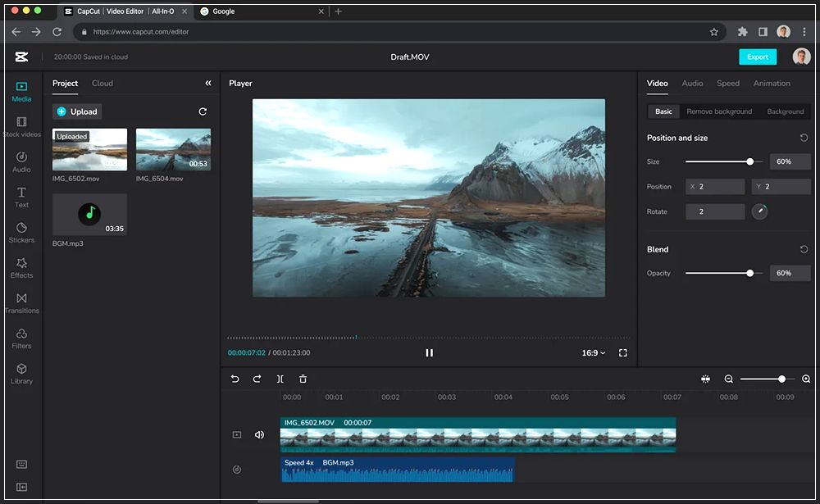
Task: Click the Opacity slider handle
Action: [749, 273]
